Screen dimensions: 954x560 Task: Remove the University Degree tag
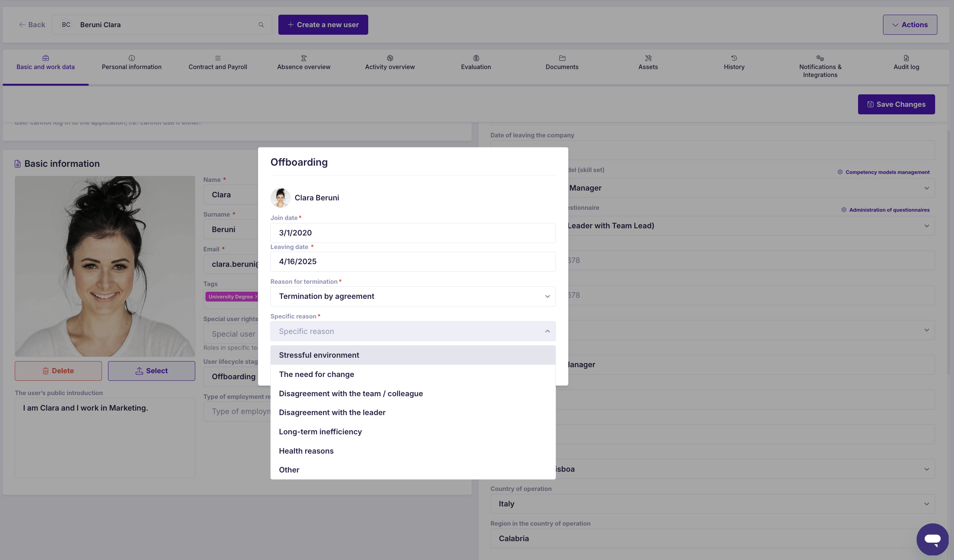pos(256,297)
